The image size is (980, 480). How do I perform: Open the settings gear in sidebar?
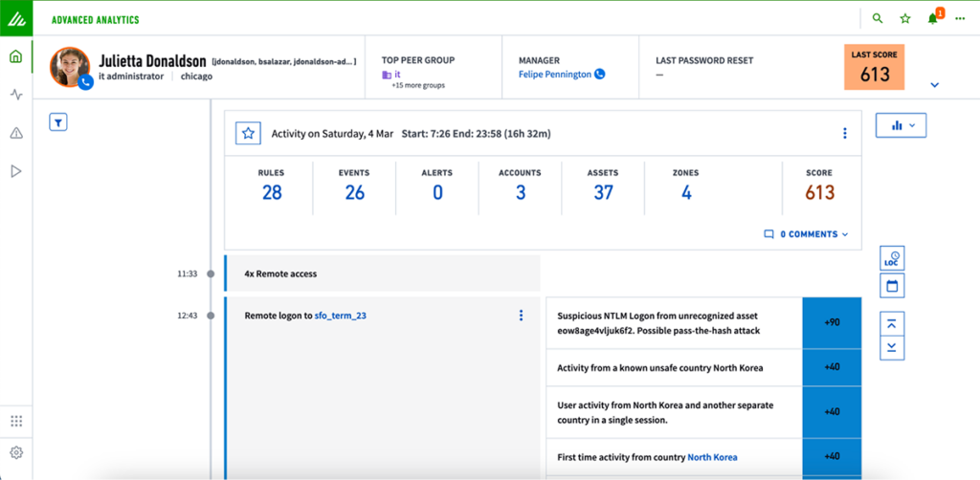pos(15,452)
